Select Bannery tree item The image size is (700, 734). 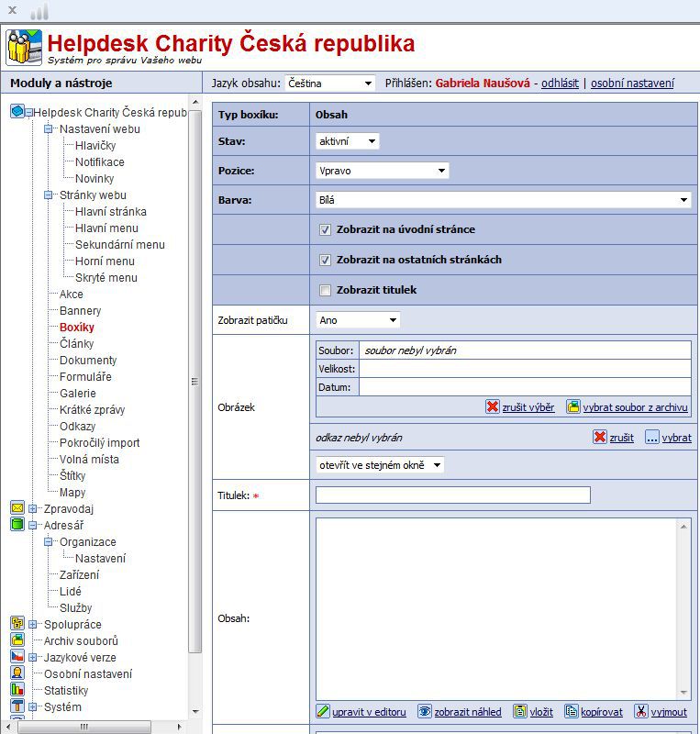(x=80, y=310)
